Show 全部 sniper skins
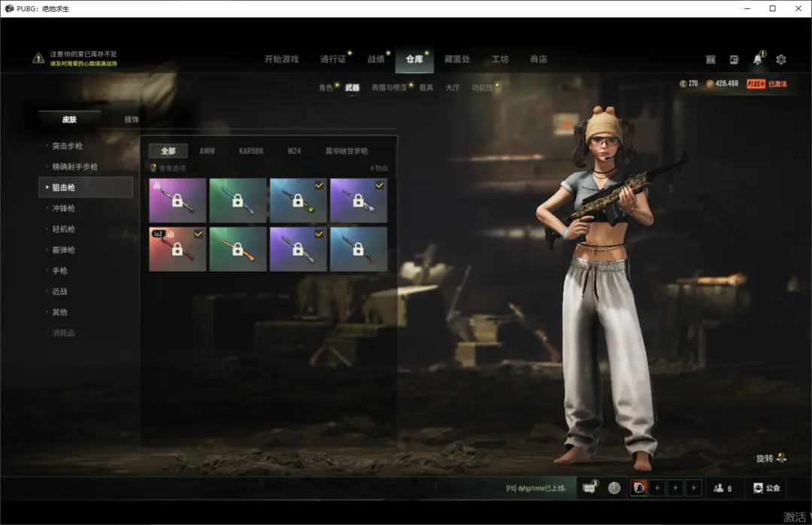The image size is (812, 525). [168, 151]
